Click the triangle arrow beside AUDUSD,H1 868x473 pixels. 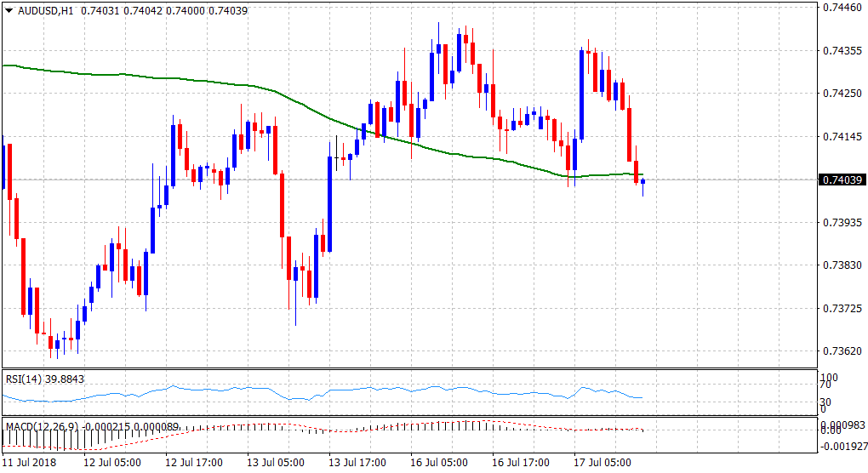(9, 9)
